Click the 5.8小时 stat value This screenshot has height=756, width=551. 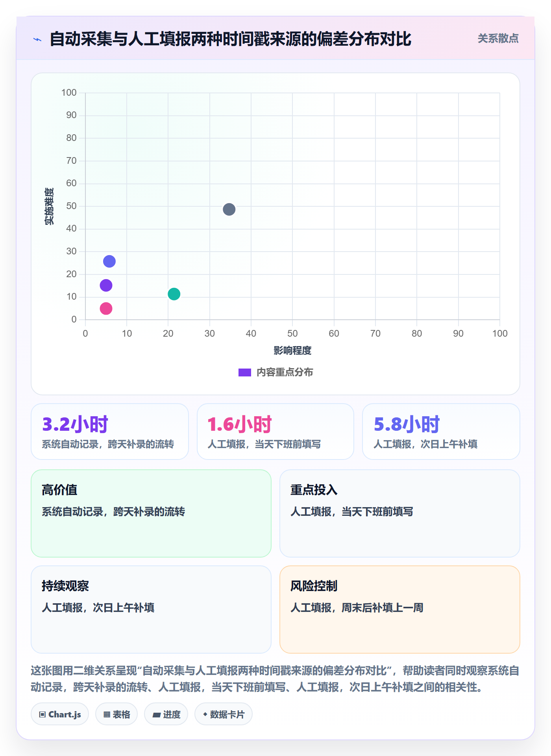tap(407, 424)
